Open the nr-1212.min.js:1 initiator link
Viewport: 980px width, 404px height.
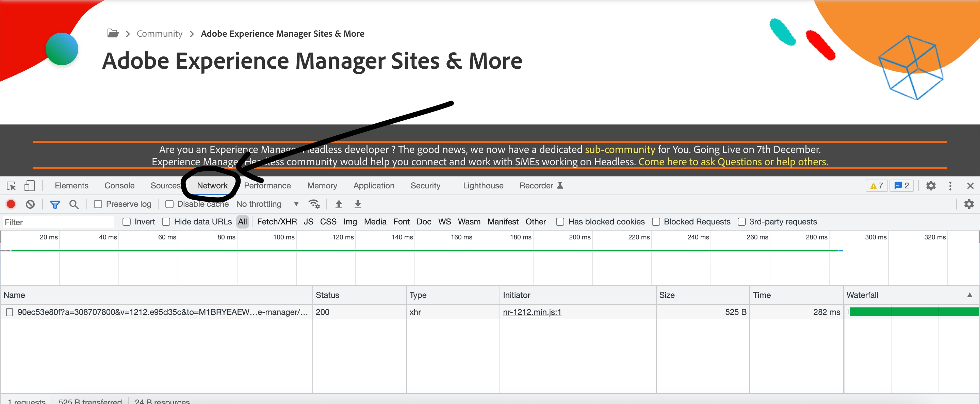coord(532,312)
